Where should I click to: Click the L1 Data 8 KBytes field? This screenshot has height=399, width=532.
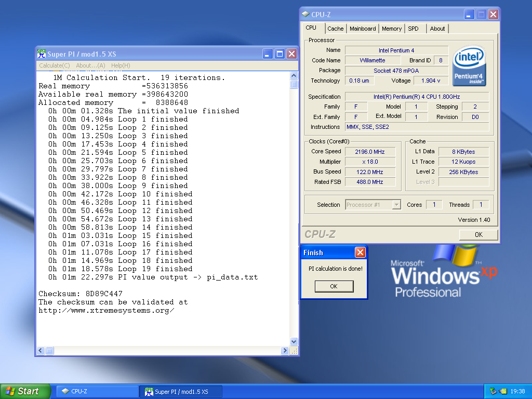[x=464, y=152]
